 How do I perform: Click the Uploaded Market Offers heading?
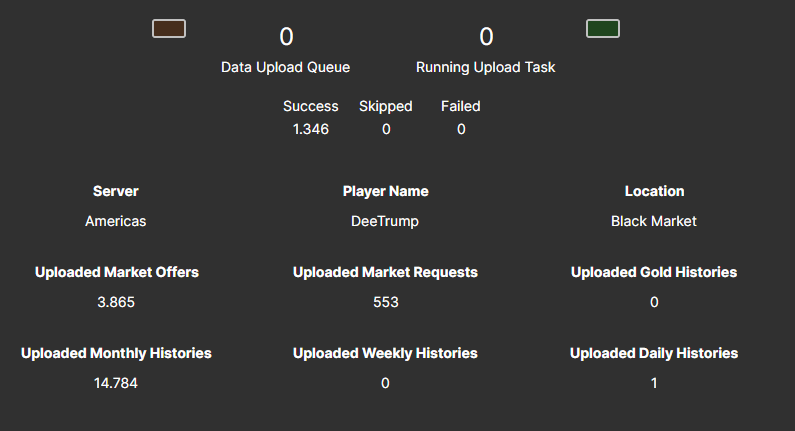pyautogui.click(x=116, y=272)
